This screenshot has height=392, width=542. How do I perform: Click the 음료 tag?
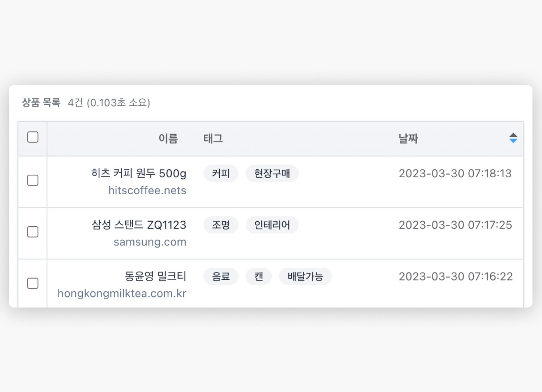click(x=221, y=277)
